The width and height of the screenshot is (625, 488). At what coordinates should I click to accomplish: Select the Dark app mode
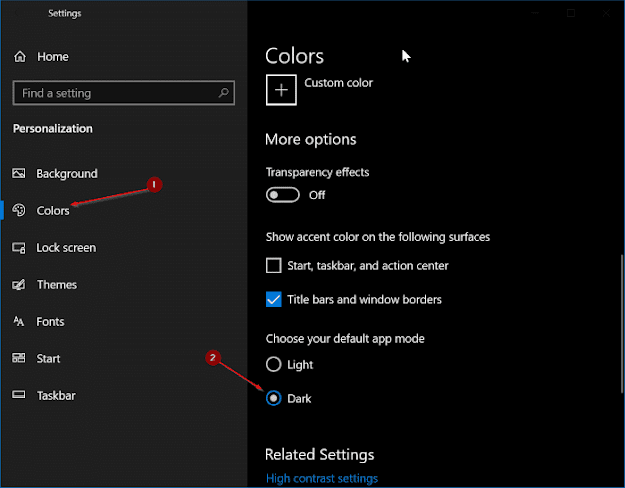point(274,398)
